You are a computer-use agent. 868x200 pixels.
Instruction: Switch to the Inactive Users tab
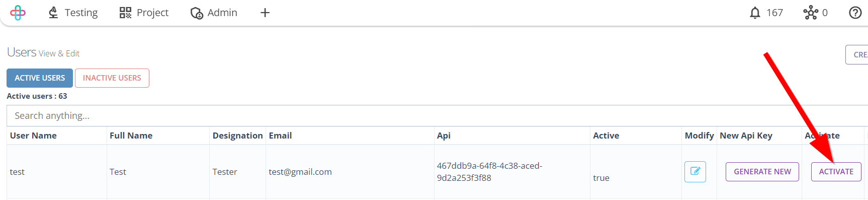click(112, 78)
